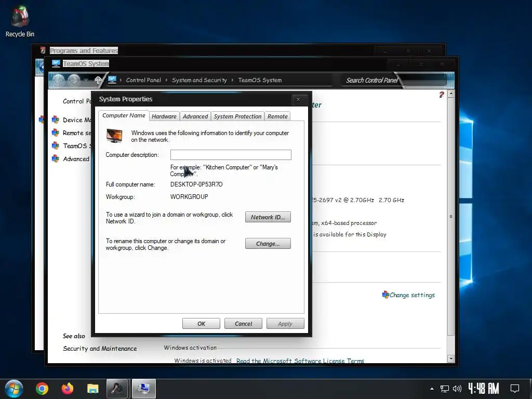Click TeamOS System in the breadcrumb
The image size is (532, 399).
260,80
